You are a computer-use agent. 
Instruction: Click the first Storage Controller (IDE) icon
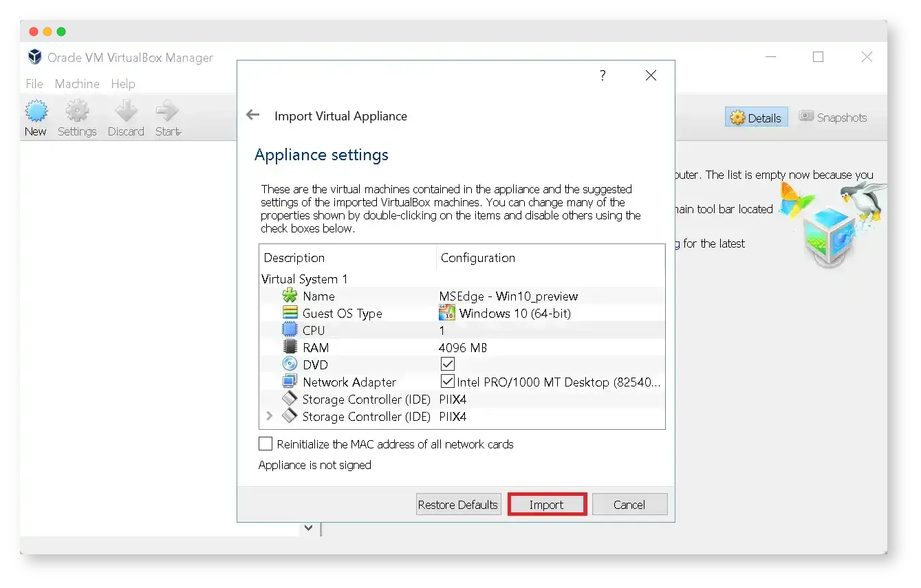click(x=290, y=400)
